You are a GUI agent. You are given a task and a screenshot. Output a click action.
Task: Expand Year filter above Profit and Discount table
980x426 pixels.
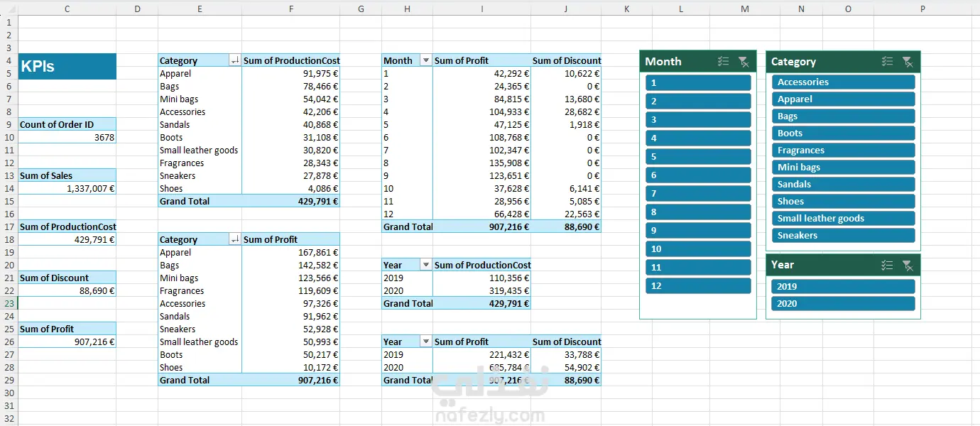coord(426,342)
